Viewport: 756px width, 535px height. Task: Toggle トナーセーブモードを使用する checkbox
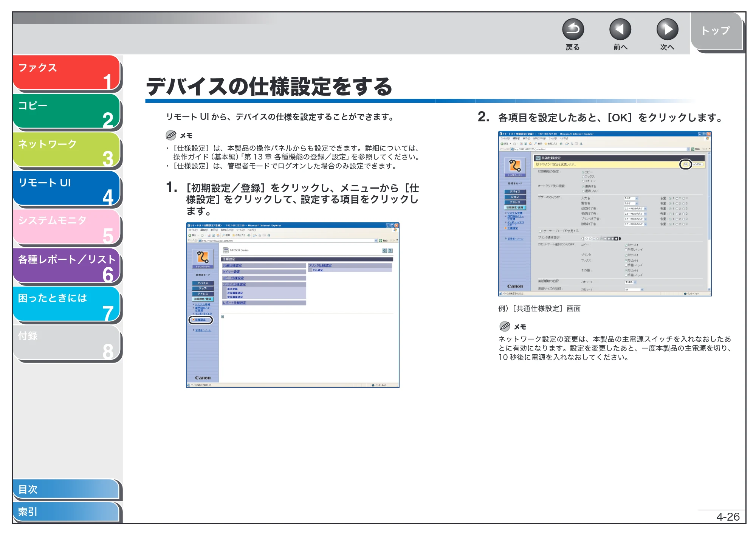(540, 231)
